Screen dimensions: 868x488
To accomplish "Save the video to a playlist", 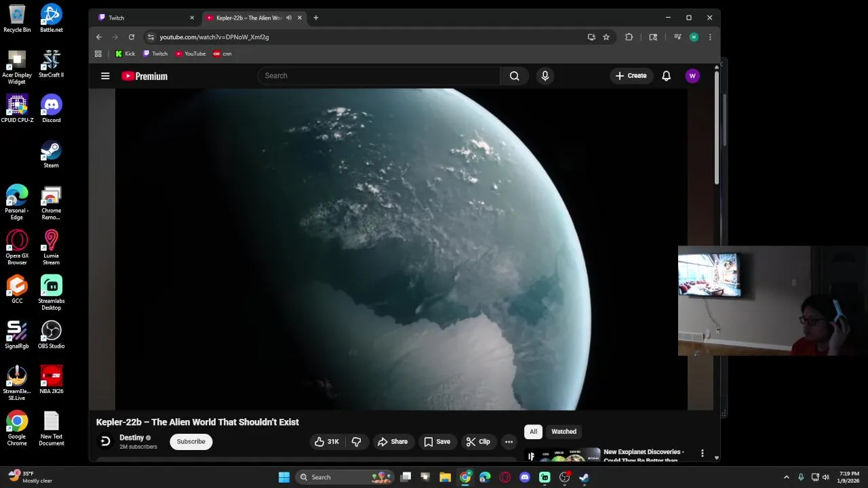I will tap(437, 441).
